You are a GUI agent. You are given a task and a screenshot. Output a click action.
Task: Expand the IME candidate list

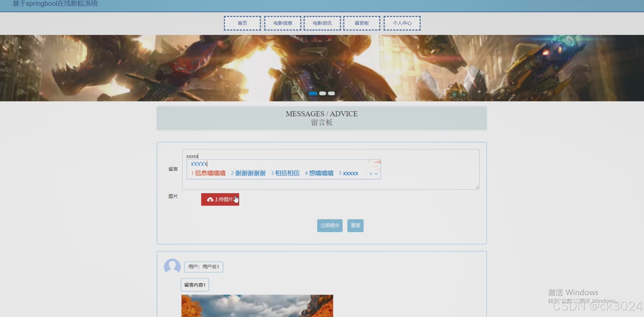pos(376,174)
